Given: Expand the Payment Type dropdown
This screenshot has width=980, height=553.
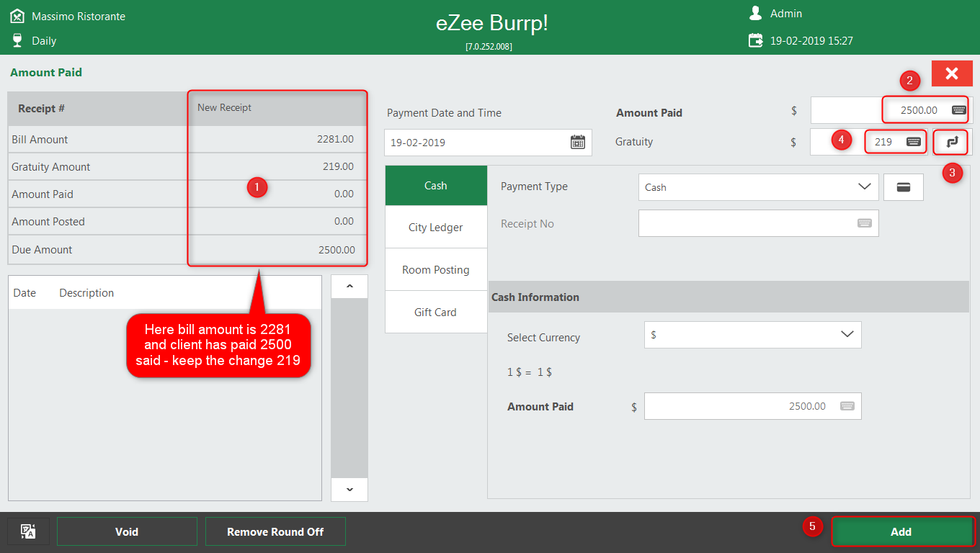Looking at the screenshot, I should pyautogui.click(x=865, y=186).
